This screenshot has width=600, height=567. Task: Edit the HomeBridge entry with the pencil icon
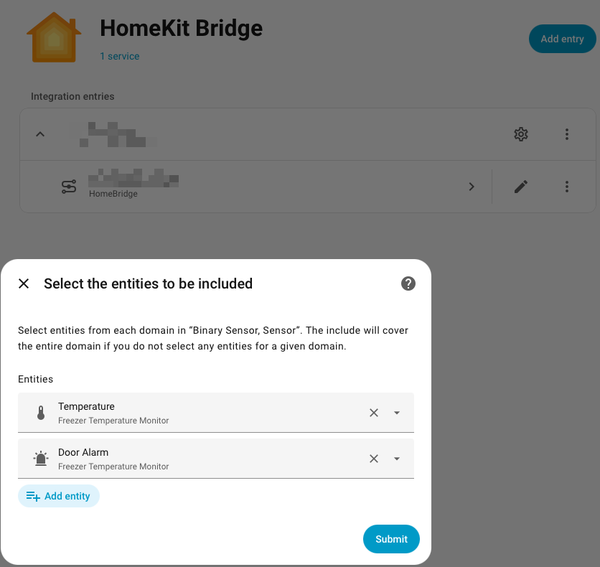521,187
